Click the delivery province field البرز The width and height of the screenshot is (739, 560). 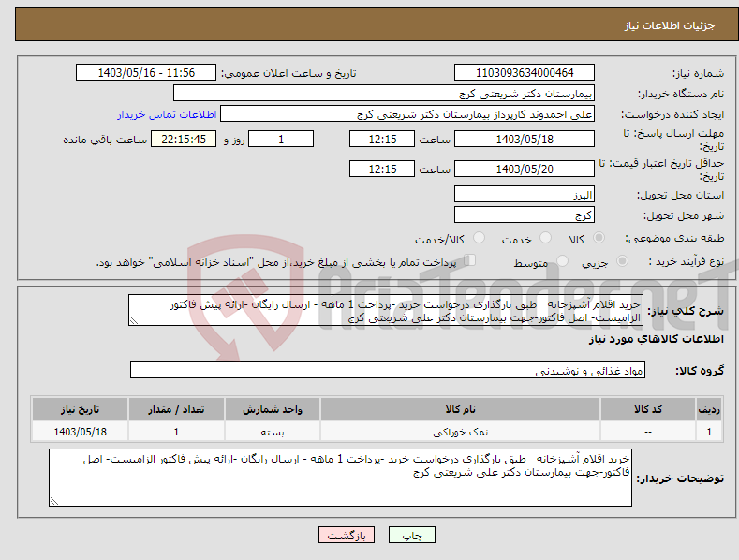coord(525,194)
